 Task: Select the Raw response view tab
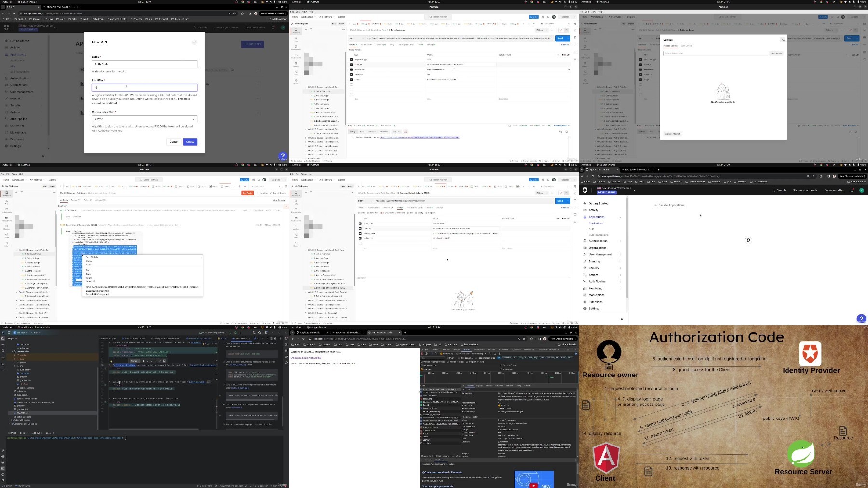coord(362,132)
